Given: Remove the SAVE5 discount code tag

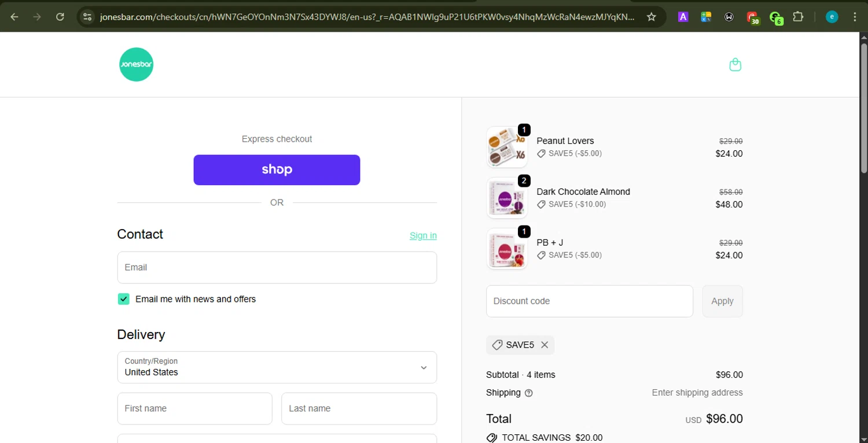Looking at the screenshot, I should coord(545,345).
